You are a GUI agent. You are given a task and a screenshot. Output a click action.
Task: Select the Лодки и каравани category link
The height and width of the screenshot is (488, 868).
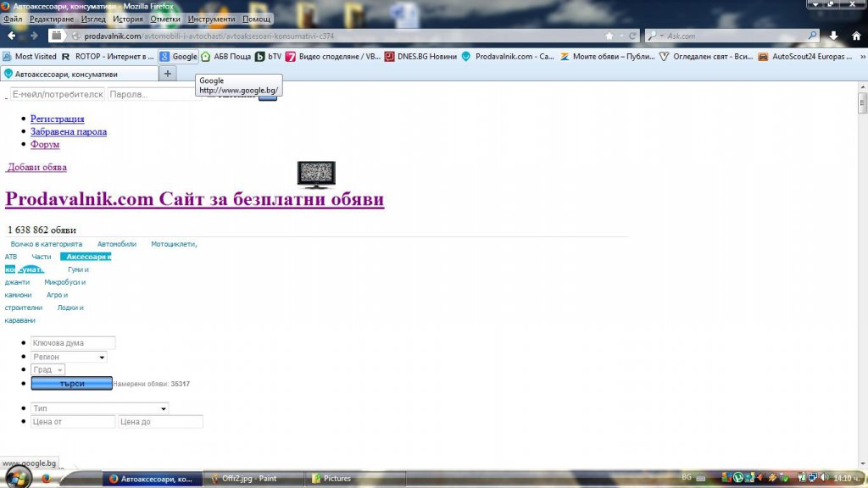click(x=70, y=308)
